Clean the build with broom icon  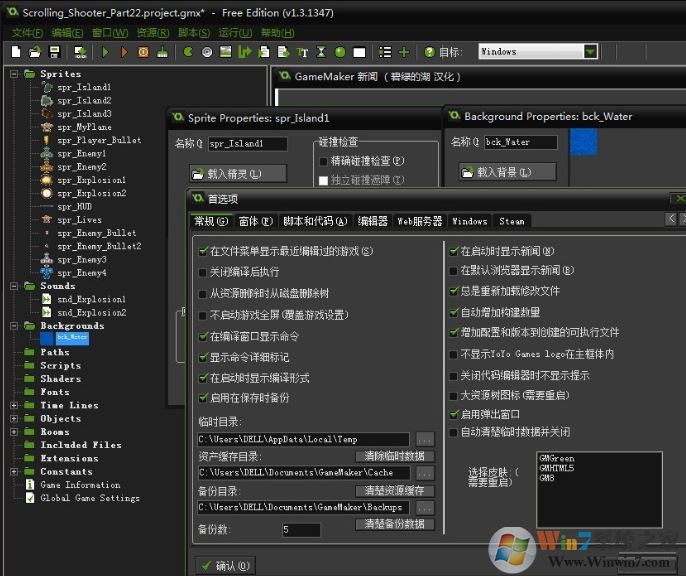coord(162,52)
